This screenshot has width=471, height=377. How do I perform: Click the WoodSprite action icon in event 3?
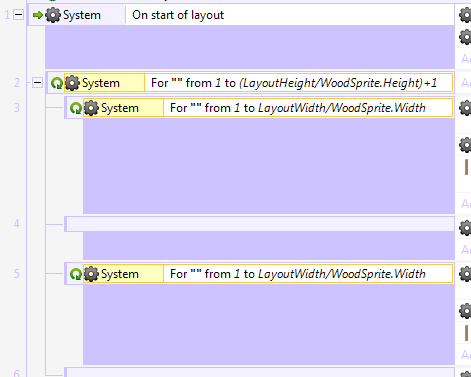point(467,167)
